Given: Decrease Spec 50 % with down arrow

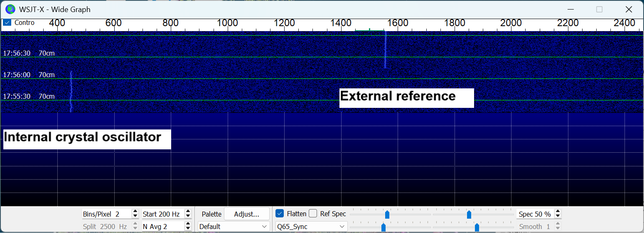Looking at the screenshot, I should [558, 217].
